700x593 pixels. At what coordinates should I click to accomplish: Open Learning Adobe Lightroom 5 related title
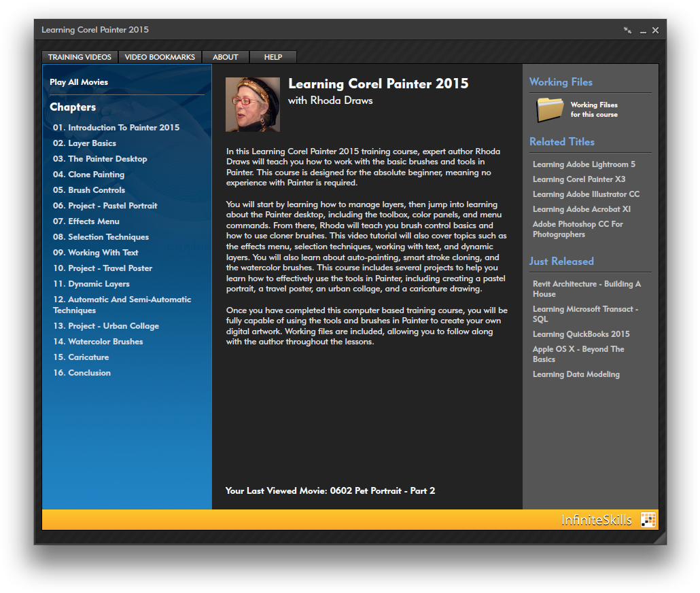point(584,164)
